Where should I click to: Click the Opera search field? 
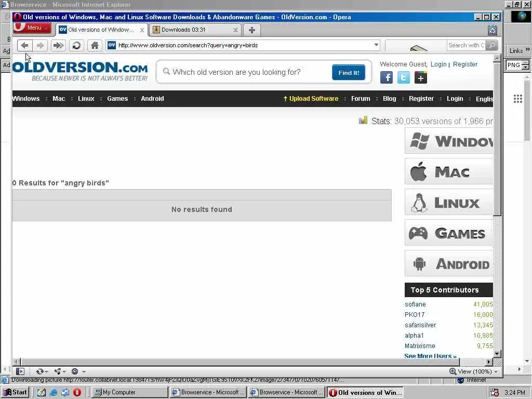pyautogui.click(x=466, y=45)
